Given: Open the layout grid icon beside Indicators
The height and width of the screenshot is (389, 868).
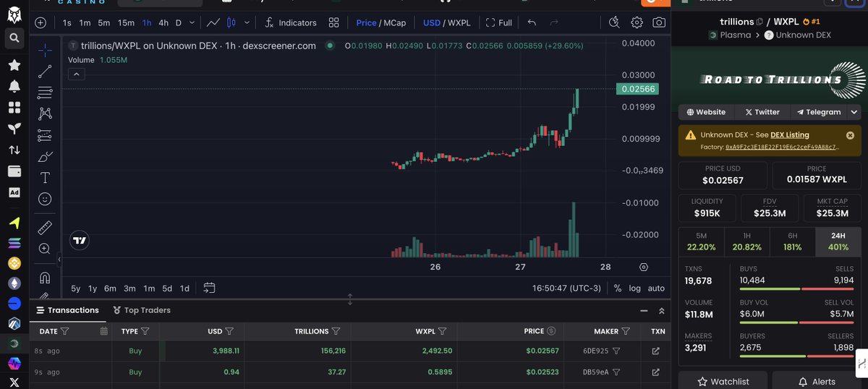Looking at the screenshot, I should click(333, 22).
